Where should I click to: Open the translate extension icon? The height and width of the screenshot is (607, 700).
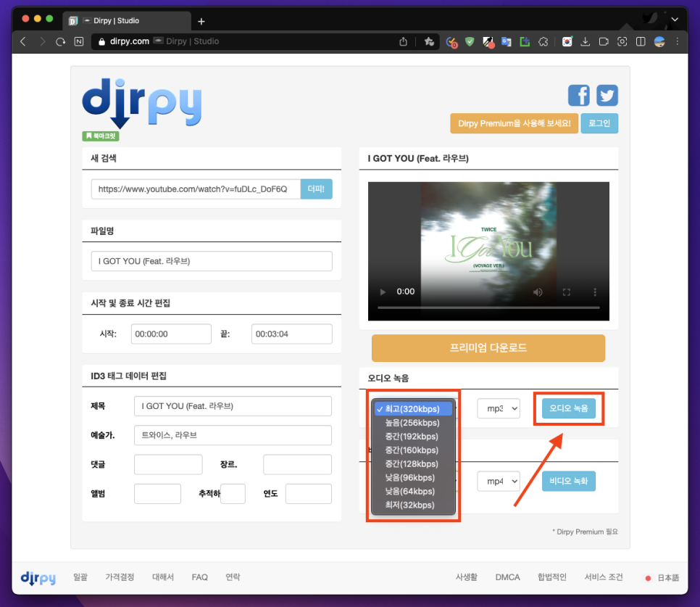coord(507,42)
